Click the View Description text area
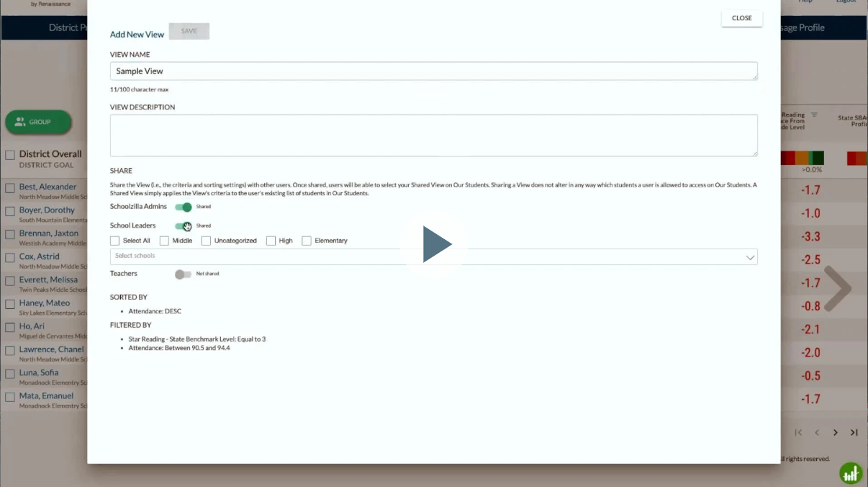Screen dimensions: 868x487 point(433,135)
